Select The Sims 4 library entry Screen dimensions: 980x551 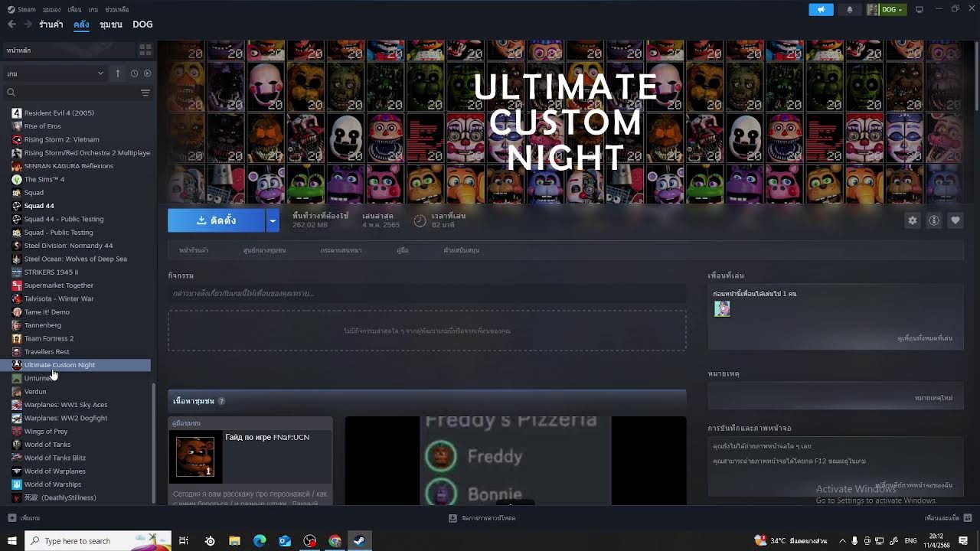tap(44, 179)
